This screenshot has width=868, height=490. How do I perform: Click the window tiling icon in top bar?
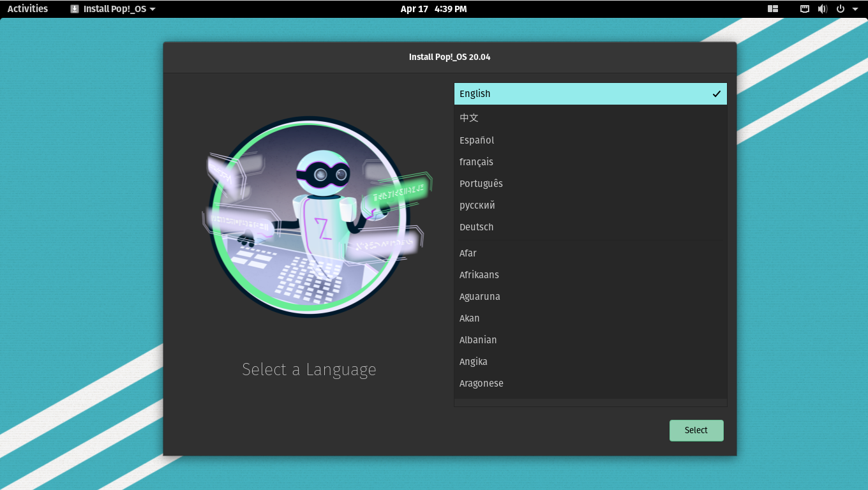pos(773,9)
